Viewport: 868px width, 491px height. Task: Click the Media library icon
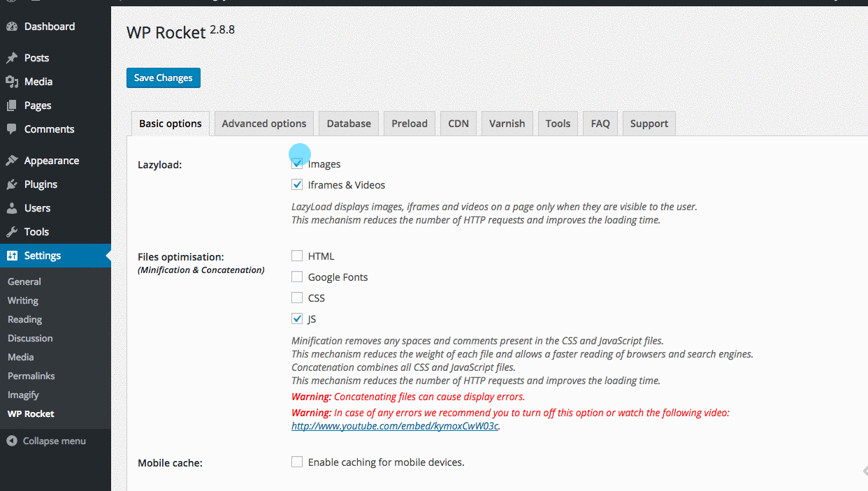point(12,82)
